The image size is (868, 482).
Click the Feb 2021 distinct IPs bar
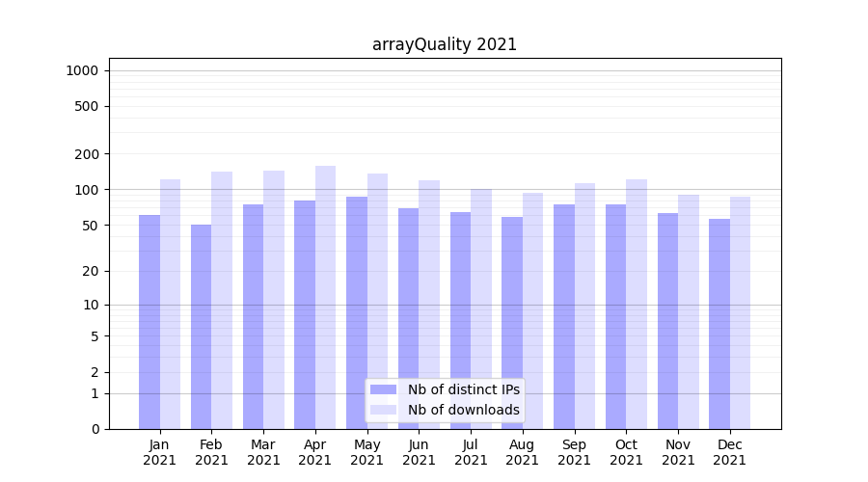tap(202, 327)
